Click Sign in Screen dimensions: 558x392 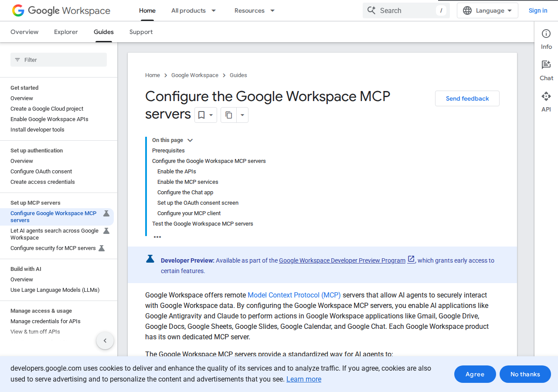[538, 10]
